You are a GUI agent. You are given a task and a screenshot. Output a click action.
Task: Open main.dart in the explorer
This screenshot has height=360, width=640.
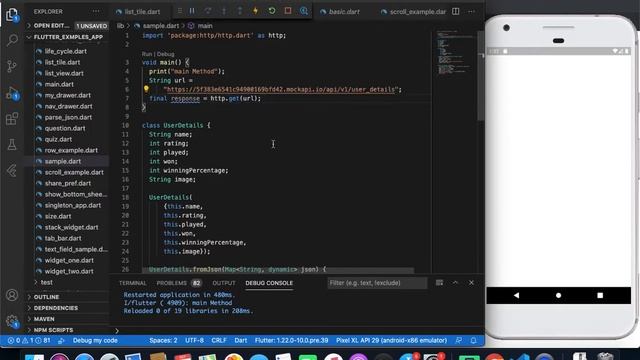click(59, 84)
